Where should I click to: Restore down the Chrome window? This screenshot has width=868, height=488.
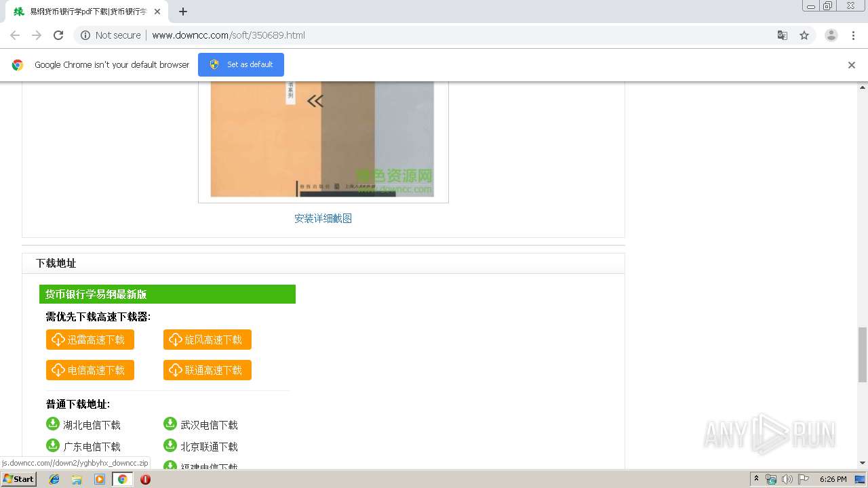(x=828, y=5)
